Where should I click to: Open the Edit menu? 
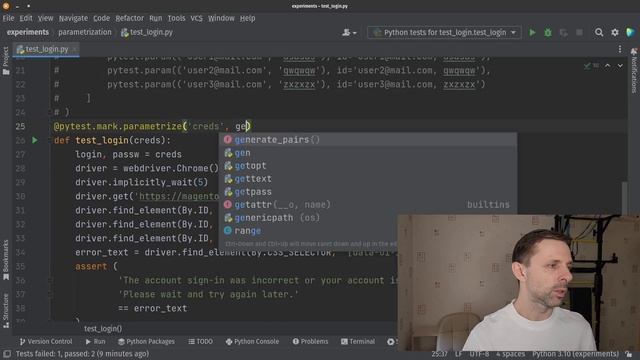(x=26, y=18)
